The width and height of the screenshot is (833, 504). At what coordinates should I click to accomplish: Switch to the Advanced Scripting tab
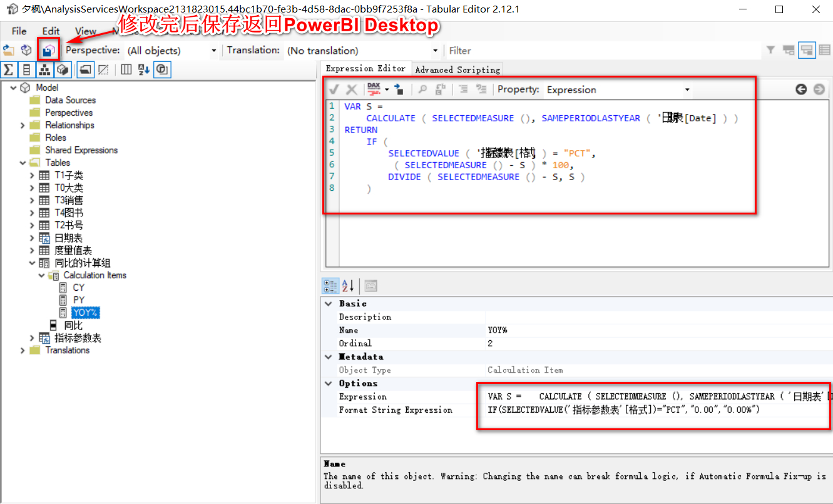pyautogui.click(x=457, y=69)
